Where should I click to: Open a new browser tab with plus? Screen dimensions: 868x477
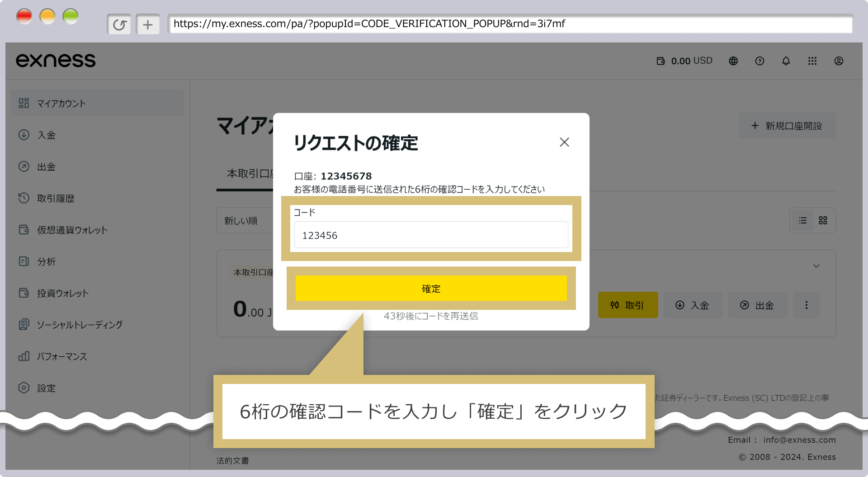pos(148,24)
